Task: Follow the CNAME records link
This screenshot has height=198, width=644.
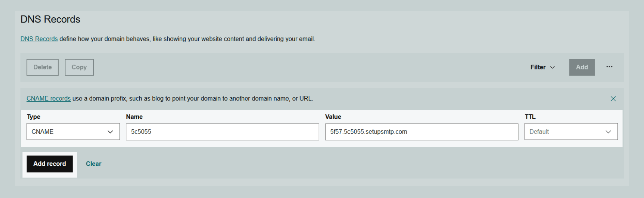Action: [x=48, y=99]
